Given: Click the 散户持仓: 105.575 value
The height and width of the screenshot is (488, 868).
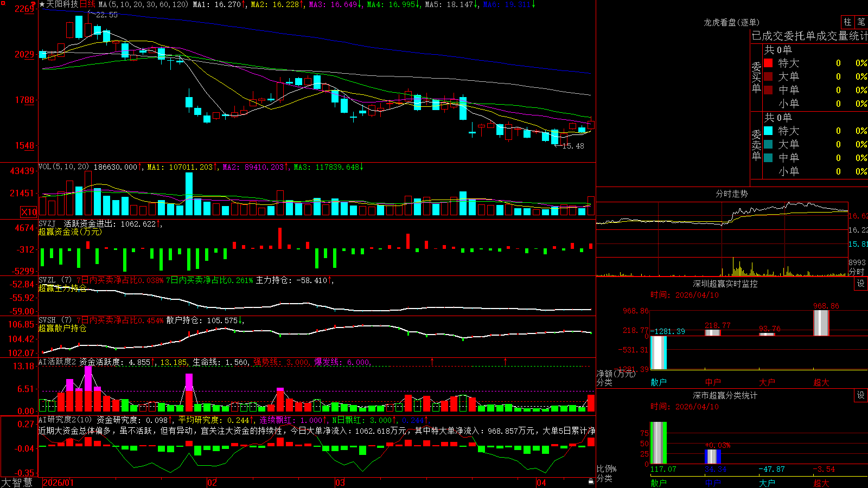Looking at the screenshot, I should pyautogui.click(x=204, y=320).
